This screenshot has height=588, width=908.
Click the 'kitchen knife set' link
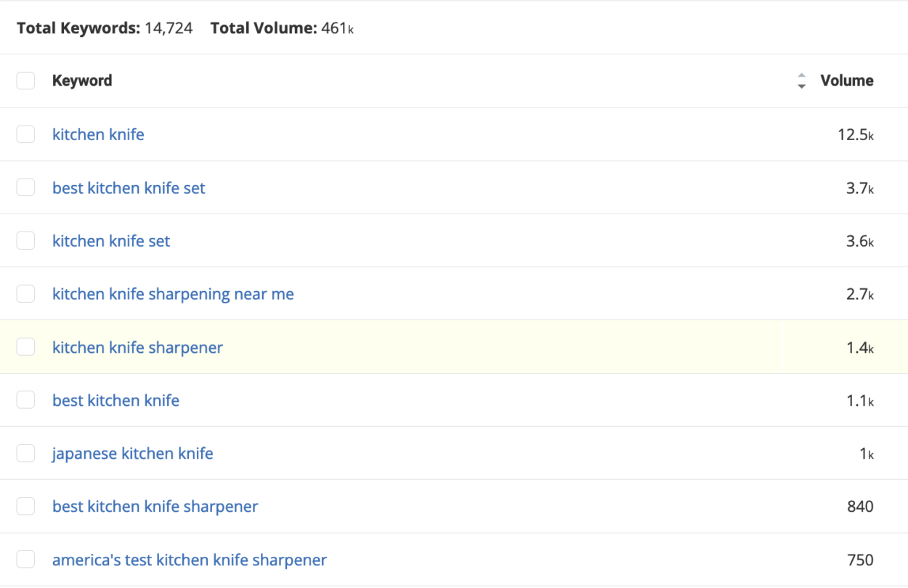[x=111, y=241]
